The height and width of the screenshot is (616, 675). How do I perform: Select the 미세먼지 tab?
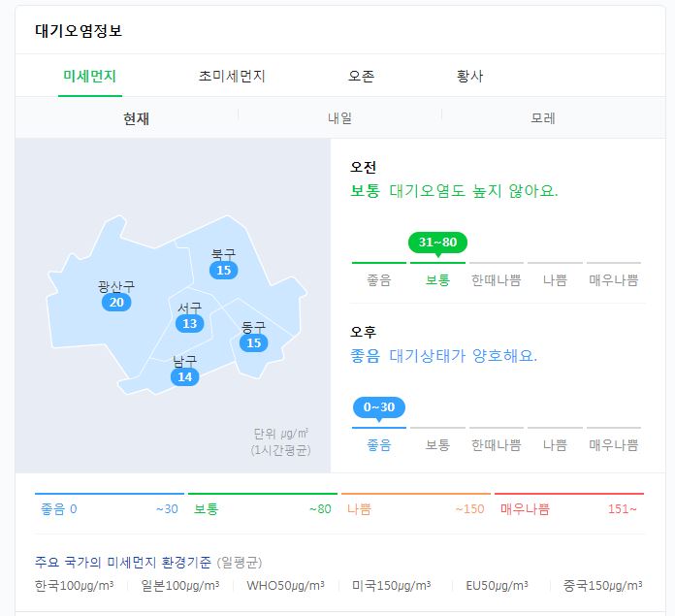(89, 76)
